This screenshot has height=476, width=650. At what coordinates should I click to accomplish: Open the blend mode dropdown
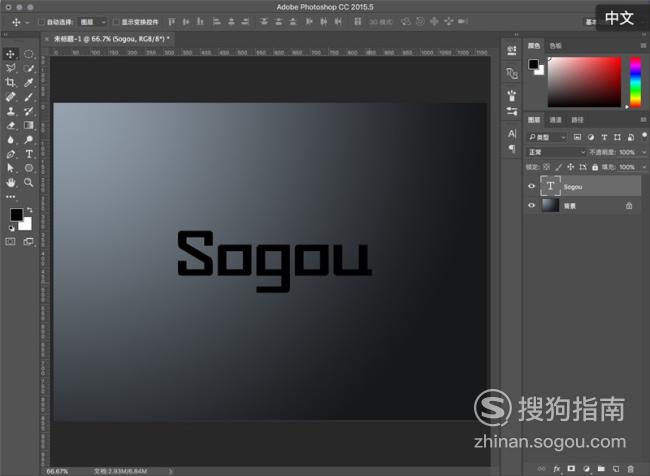pyautogui.click(x=556, y=152)
